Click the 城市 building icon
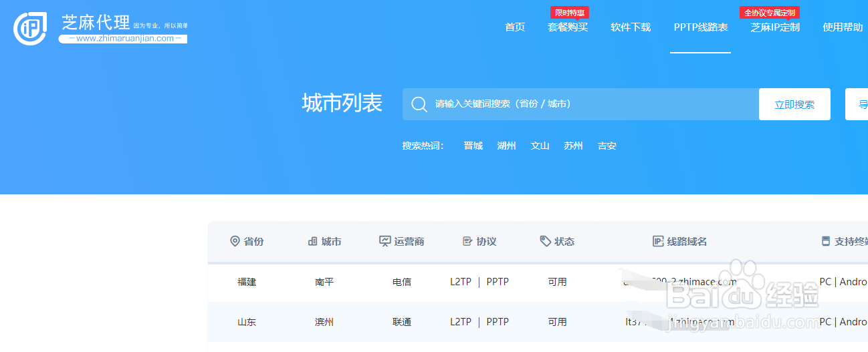The image size is (868, 352). 312,241
